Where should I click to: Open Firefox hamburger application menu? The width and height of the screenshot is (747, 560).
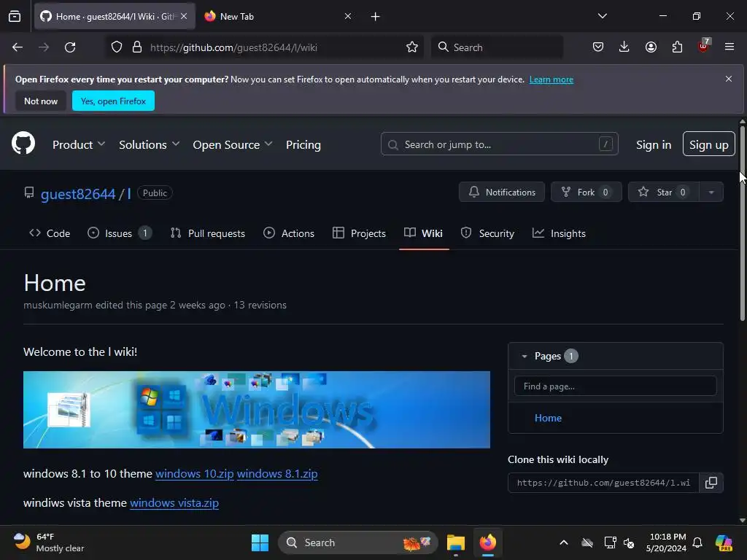pyautogui.click(x=729, y=47)
